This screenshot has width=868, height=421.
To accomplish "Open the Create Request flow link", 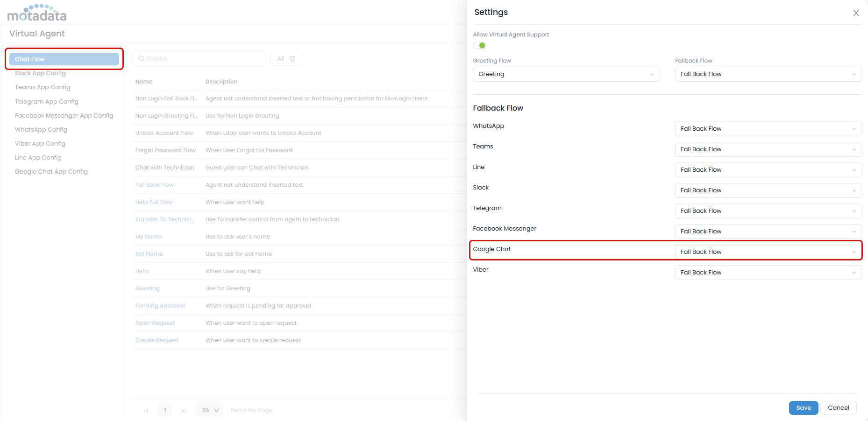I will click(x=157, y=340).
